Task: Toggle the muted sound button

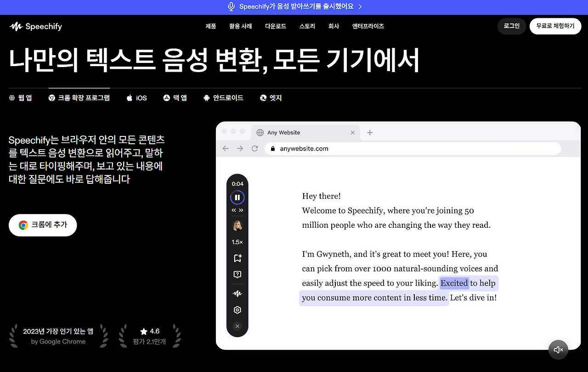Action: (559, 350)
